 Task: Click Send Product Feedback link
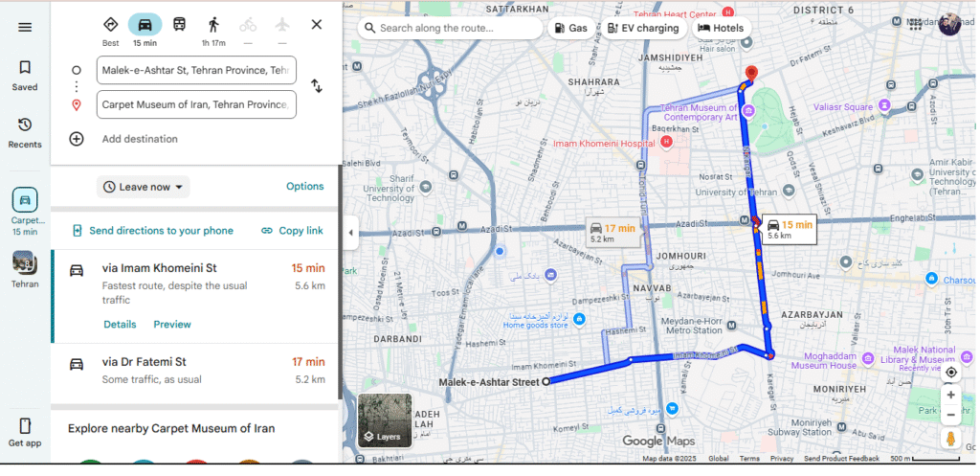coord(841,459)
